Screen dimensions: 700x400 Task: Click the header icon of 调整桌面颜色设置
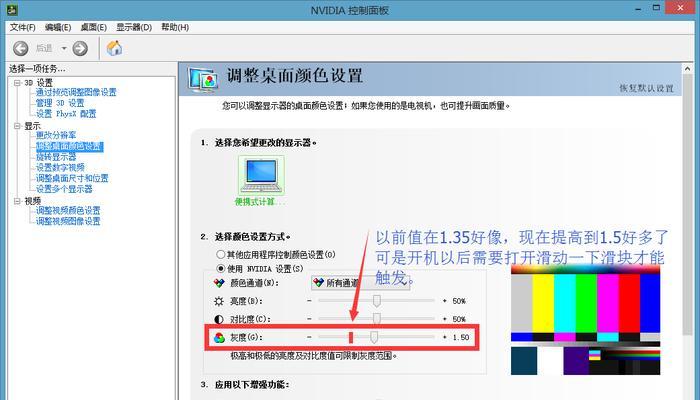coord(203,79)
